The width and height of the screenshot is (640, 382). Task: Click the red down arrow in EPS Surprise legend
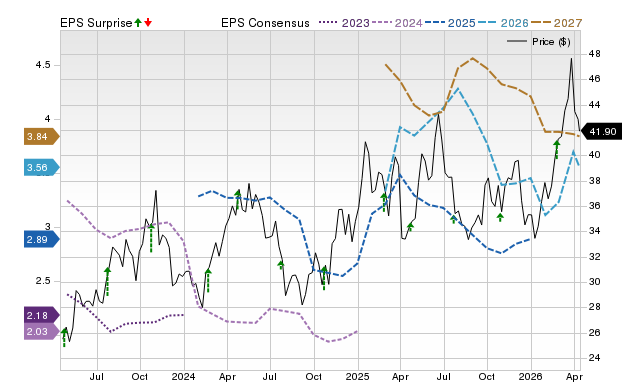148,23
